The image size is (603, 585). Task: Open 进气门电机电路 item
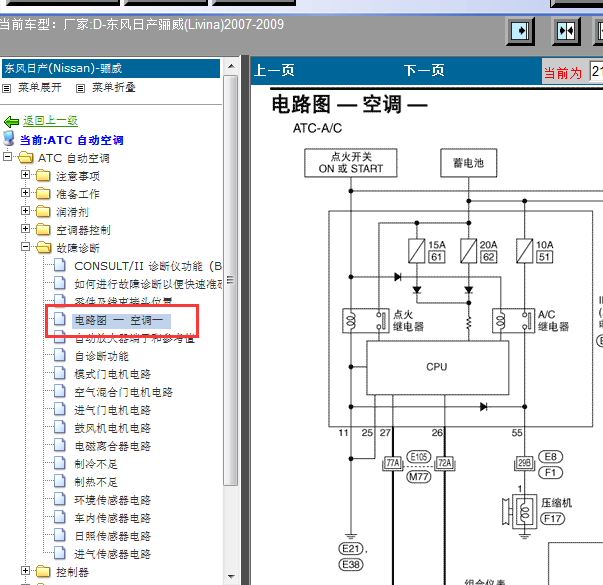112,410
